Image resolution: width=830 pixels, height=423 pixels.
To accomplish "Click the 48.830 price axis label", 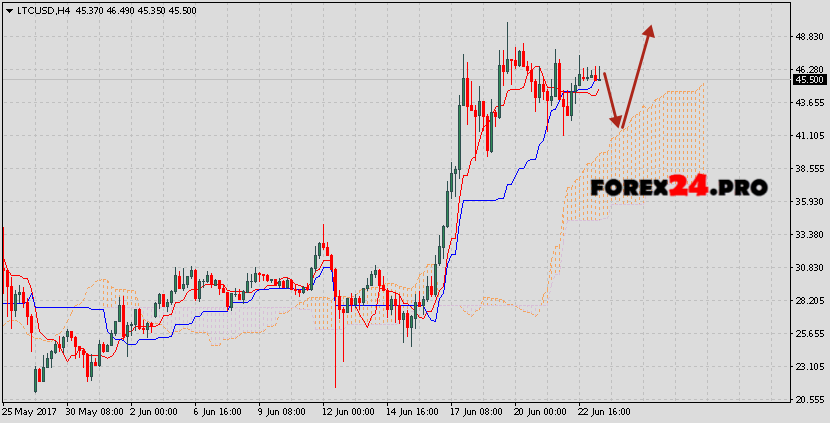I will pos(808,36).
